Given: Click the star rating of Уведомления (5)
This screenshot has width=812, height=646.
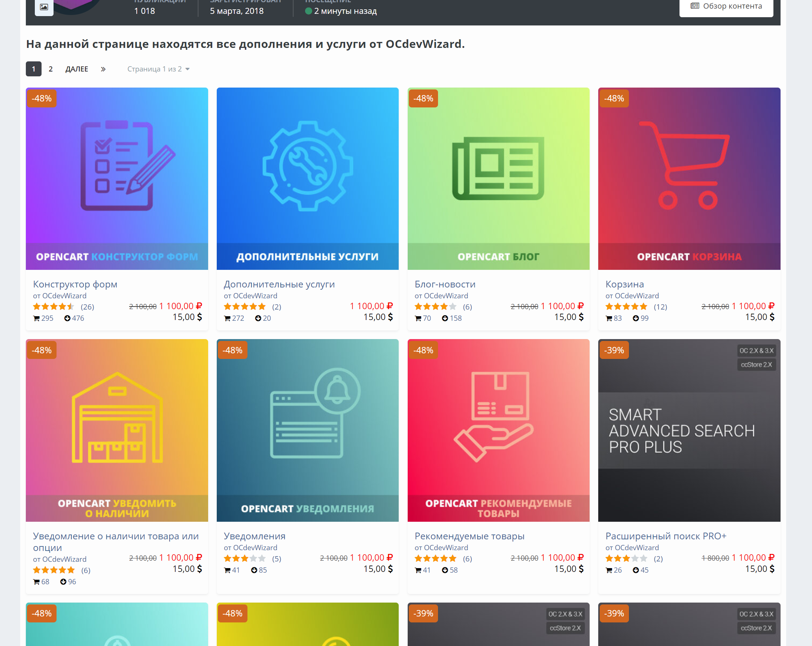Looking at the screenshot, I should point(245,558).
